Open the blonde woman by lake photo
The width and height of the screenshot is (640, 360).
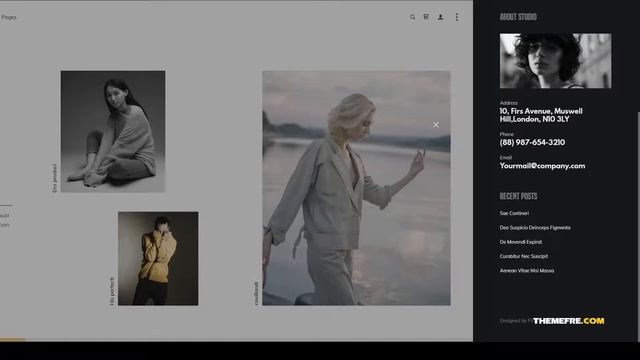pos(356,188)
